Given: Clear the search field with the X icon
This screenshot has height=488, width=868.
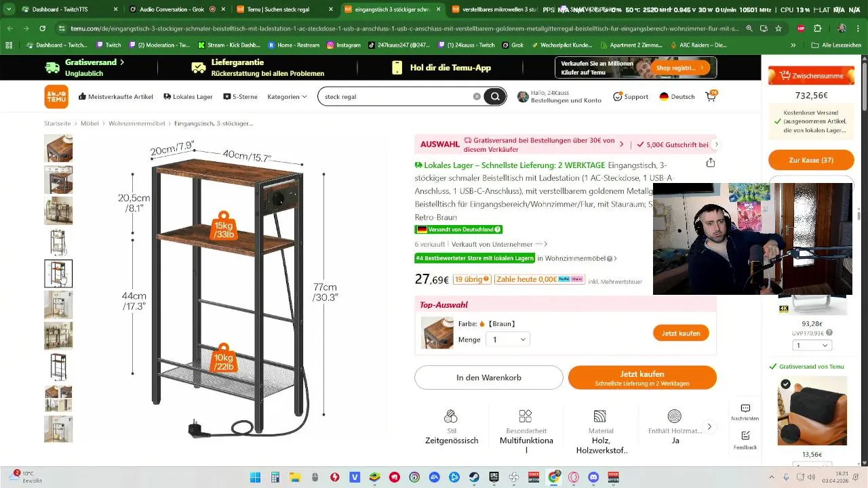Looking at the screenshot, I should 477,96.
